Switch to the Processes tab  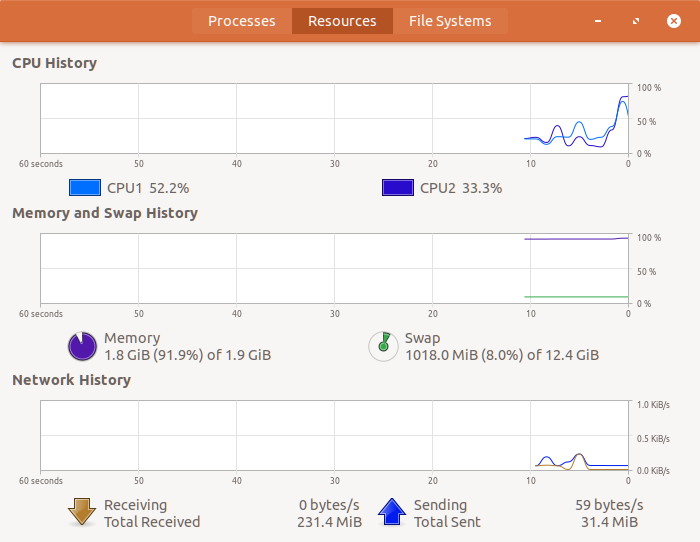tap(242, 21)
